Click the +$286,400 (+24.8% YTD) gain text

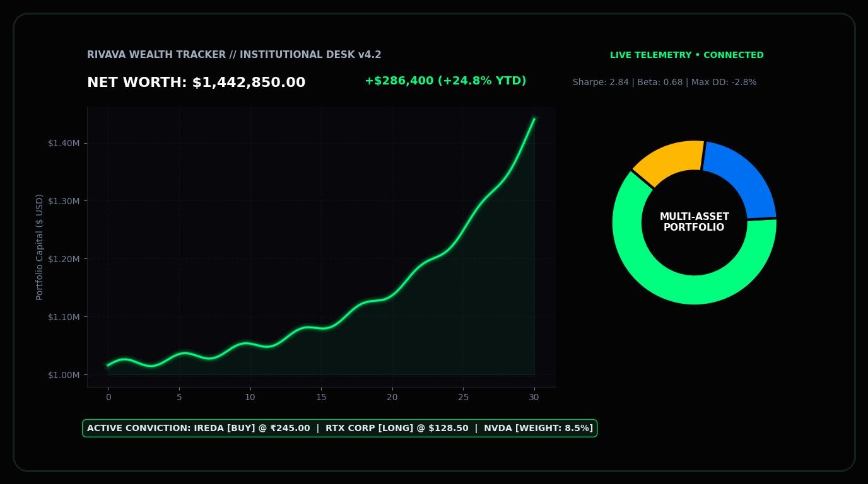click(445, 81)
